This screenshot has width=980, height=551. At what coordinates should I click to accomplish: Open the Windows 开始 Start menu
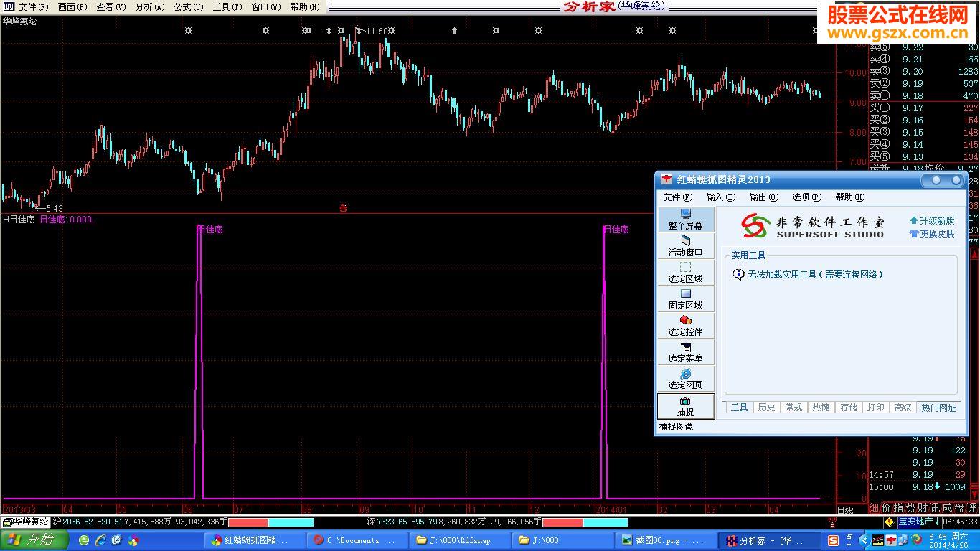tap(34, 540)
